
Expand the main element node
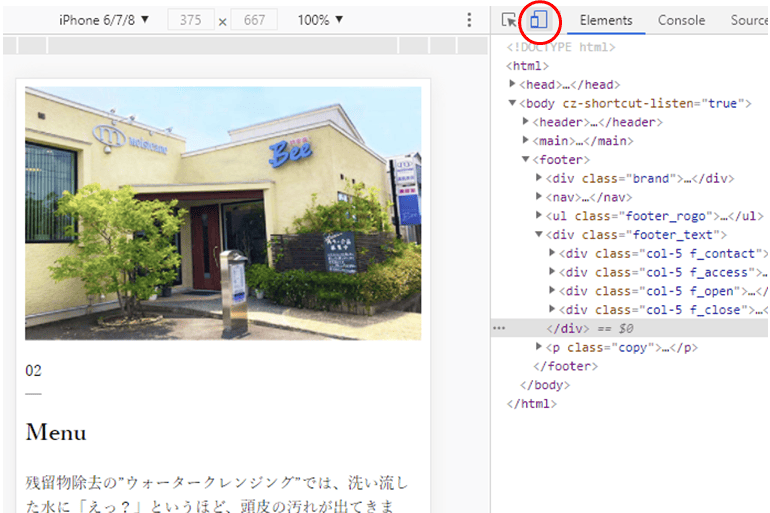[x=525, y=140]
